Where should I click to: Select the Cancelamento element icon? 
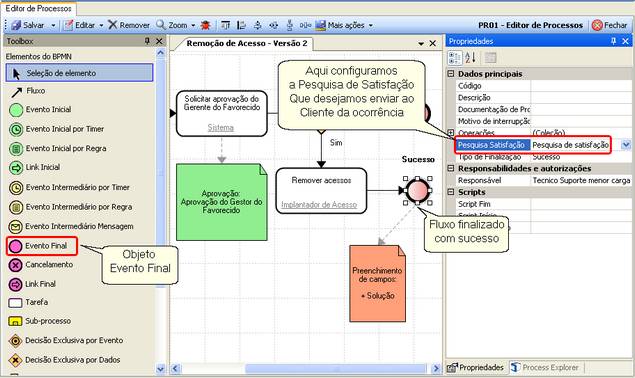click(15, 265)
